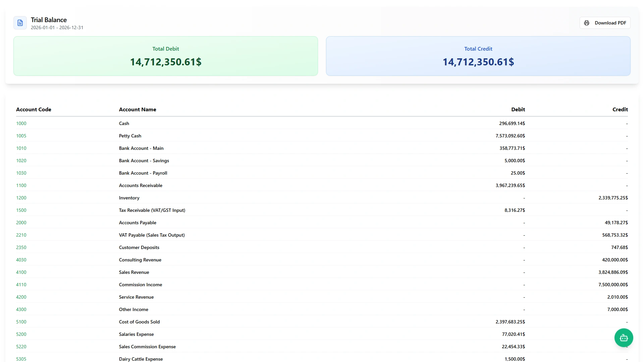
Task: Click Petty Cash debit 7,573,092.60$
Action: click(x=510, y=136)
